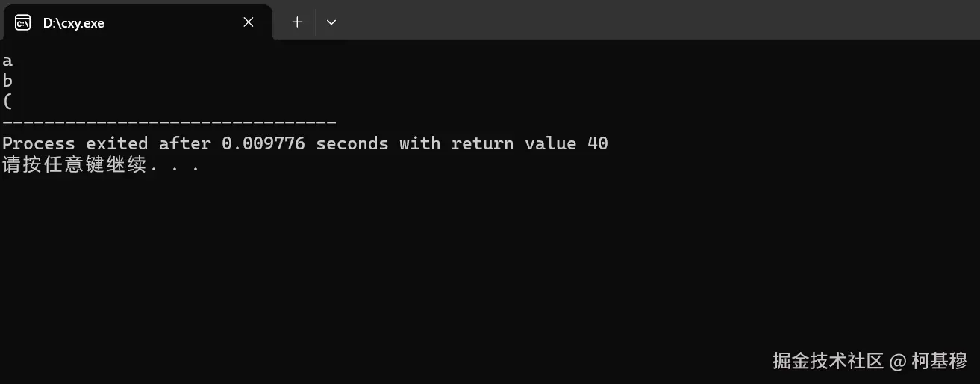This screenshot has height=384, width=980.
Task: Click the dashed separator line
Action: (169, 123)
